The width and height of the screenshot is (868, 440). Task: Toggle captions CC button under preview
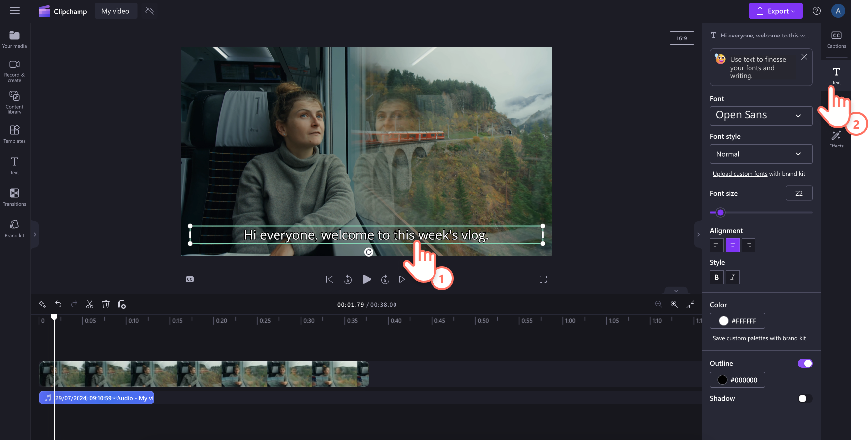190,279
